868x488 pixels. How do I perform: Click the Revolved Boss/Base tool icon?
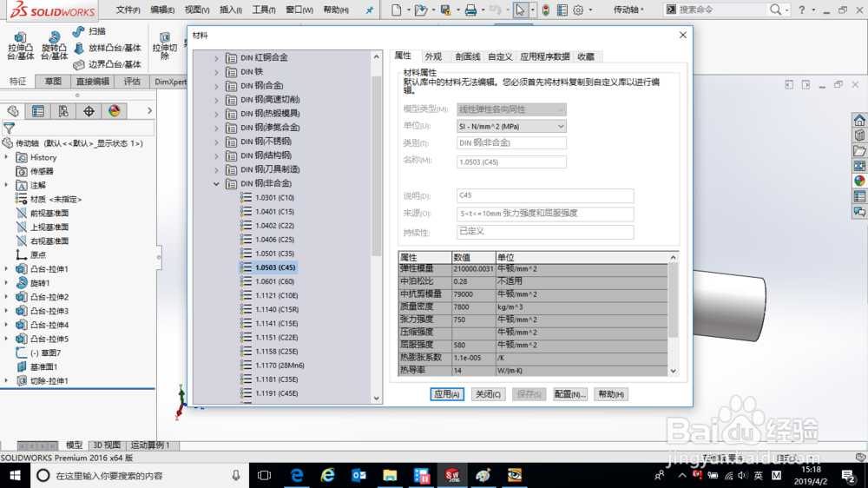click(54, 37)
